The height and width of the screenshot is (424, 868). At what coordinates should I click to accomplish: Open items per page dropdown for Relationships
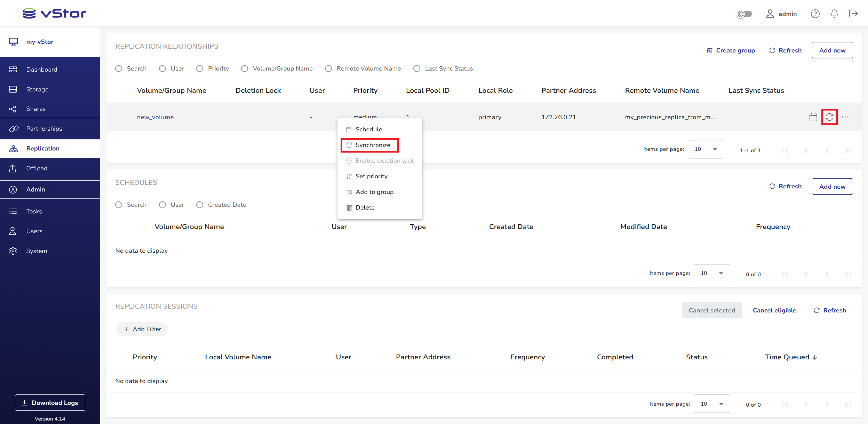(x=706, y=149)
